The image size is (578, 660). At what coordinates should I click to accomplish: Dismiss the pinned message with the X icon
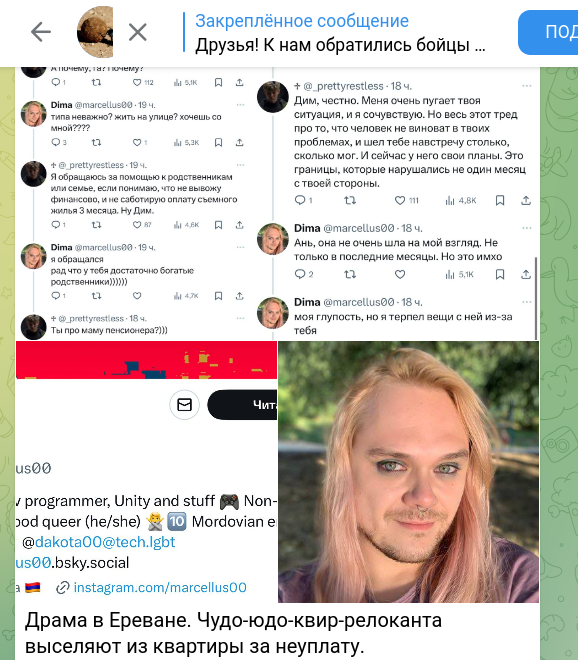tap(137, 32)
